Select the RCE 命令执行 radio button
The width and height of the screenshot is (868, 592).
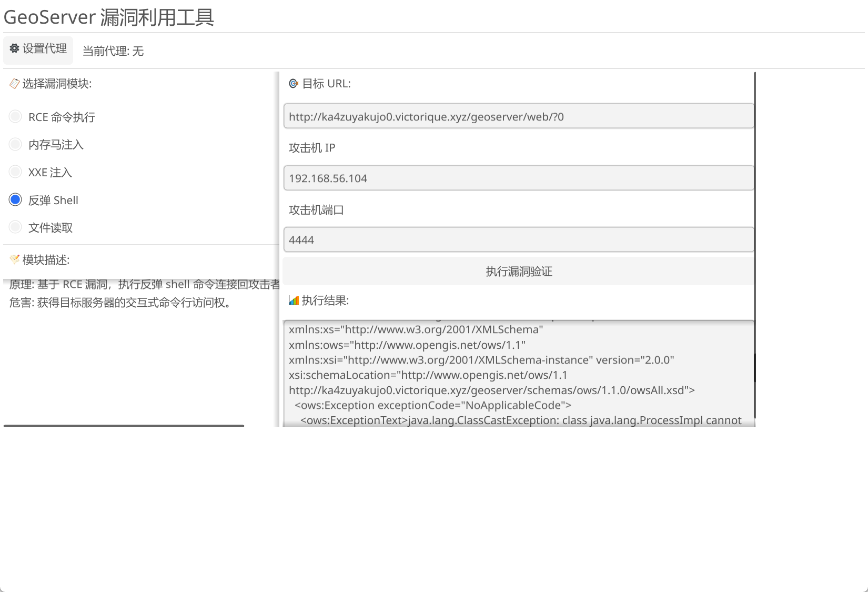point(15,116)
